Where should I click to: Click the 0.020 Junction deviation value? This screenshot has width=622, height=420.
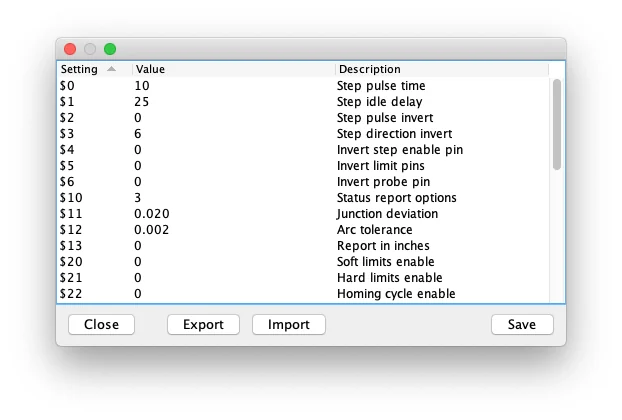[152, 214]
